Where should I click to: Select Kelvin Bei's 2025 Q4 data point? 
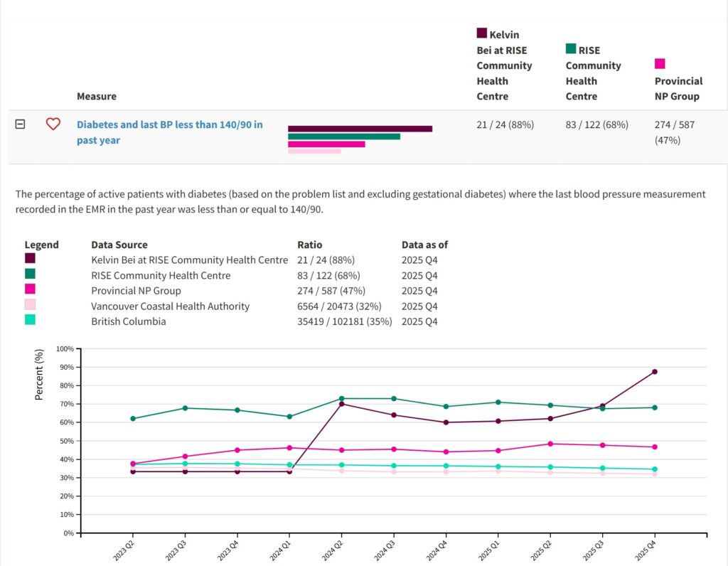pyautogui.click(x=654, y=372)
